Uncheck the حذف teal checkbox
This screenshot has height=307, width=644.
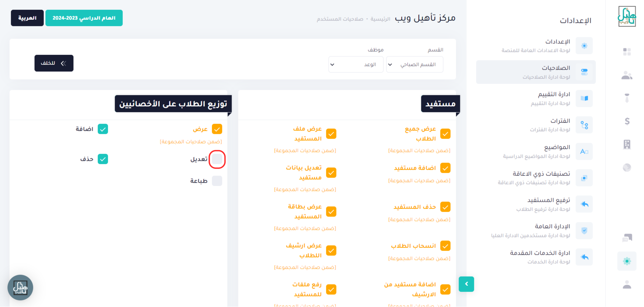[x=103, y=159]
